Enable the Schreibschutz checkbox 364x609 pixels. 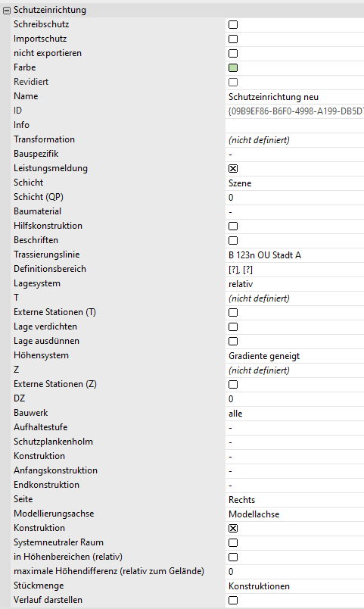point(233,25)
